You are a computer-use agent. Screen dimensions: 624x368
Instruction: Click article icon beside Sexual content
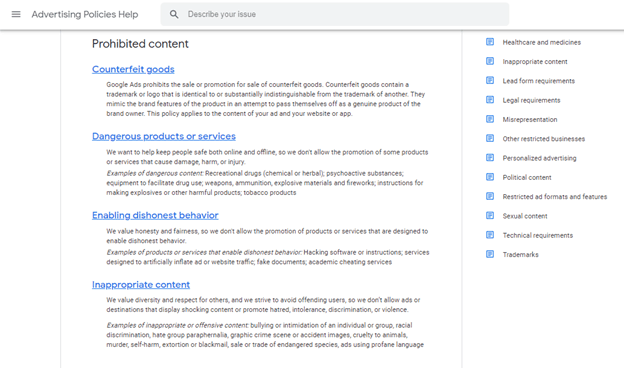point(490,216)
